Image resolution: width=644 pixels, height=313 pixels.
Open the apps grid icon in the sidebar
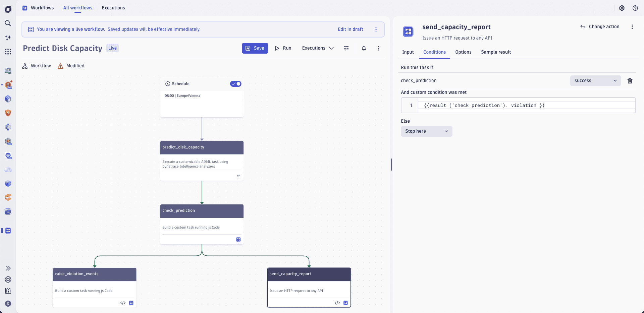tap(8, 52)
